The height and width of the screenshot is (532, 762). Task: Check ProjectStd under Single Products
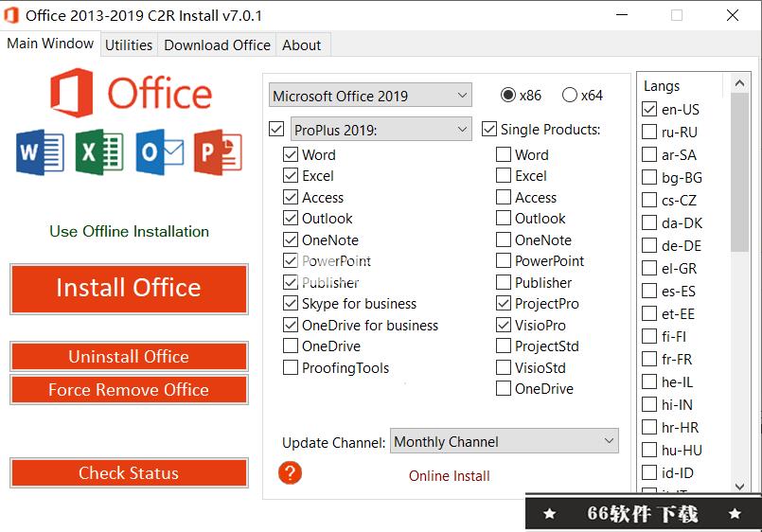pos(504,346)
